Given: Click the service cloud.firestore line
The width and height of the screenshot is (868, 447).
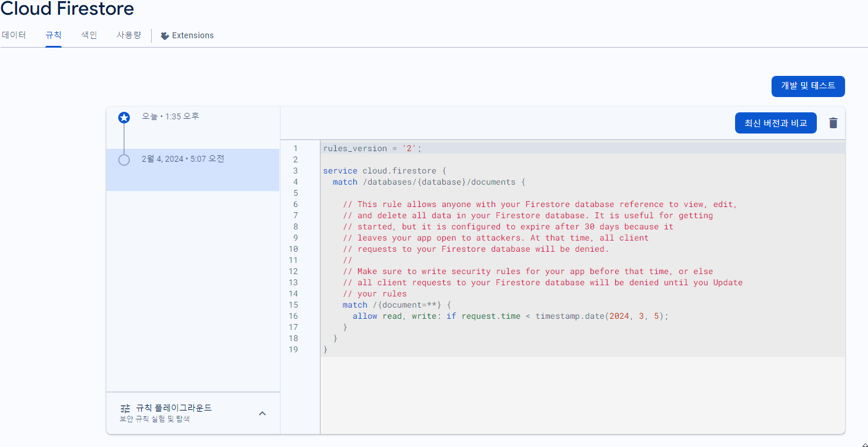Looking at the screenshot, I should click(385, 171).
